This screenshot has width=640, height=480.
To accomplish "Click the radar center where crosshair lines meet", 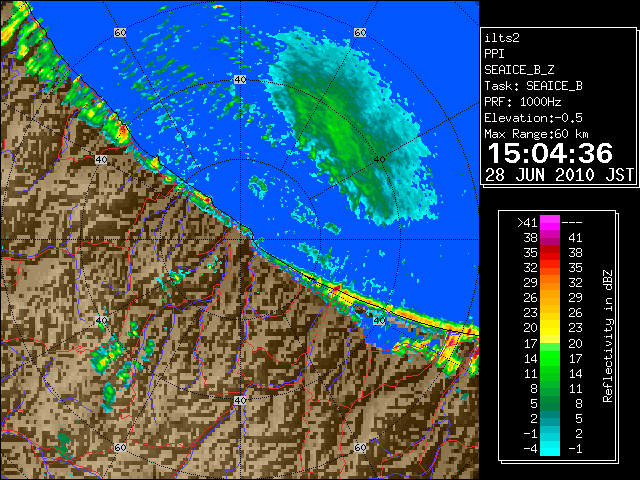I will [240, 240].
